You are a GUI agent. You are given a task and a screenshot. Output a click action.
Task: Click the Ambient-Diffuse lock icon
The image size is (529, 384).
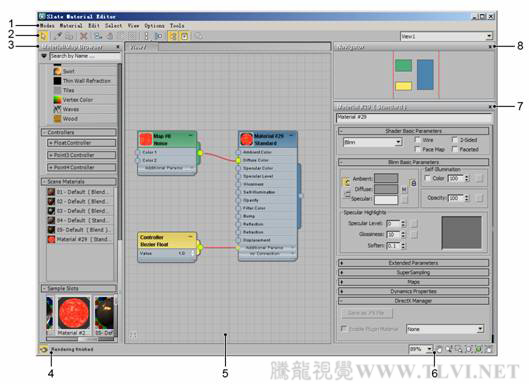[x=413, y=183]
